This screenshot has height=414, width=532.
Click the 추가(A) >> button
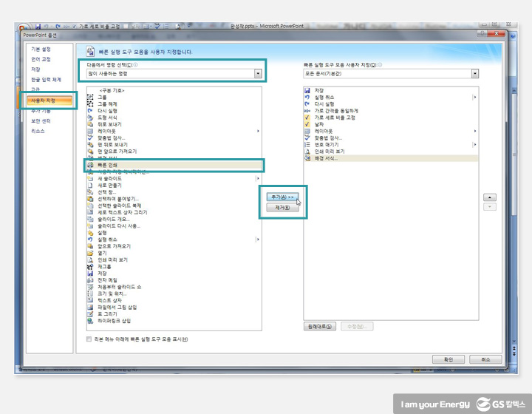coord(282,197)
